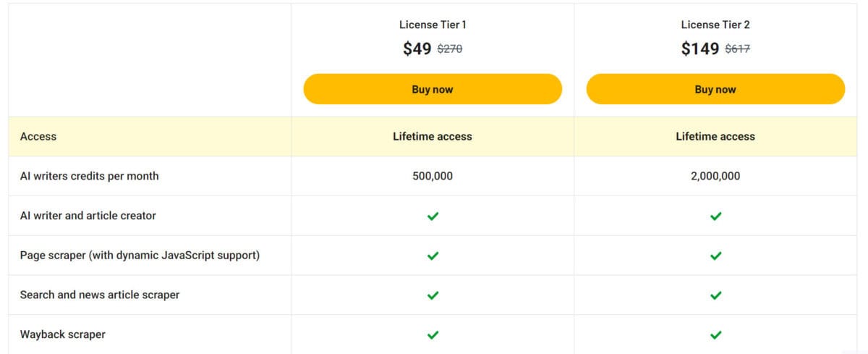Select the License Tier 1 heading
The width and height of the screenshot is (868, 354).
pyautogui.click(x=433, y=25)
